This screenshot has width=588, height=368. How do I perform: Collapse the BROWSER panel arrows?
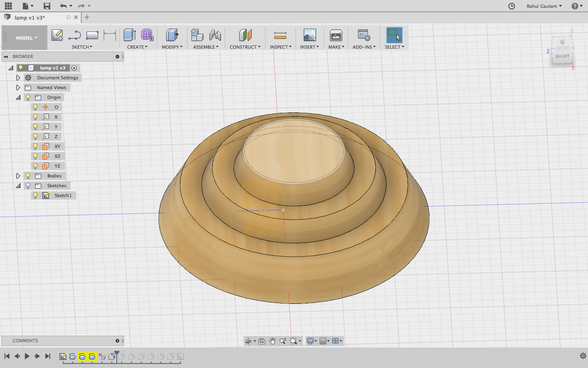tap(6, 56)
